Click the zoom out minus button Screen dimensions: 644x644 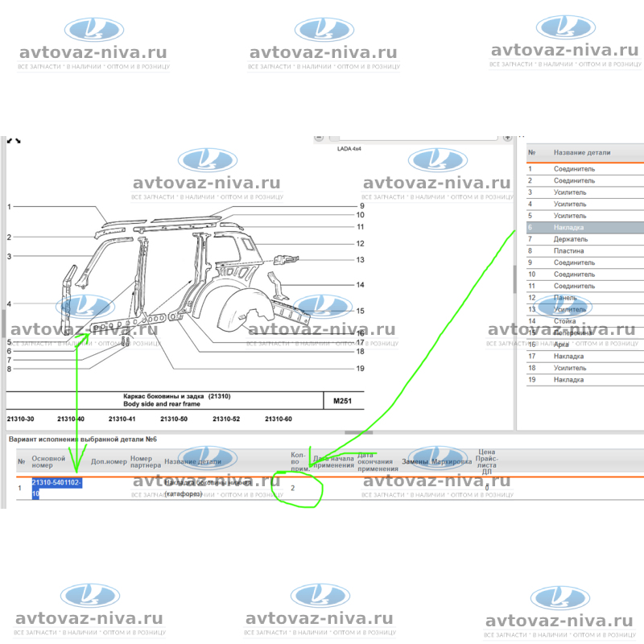pyautogui.click(x=319, y=138)
